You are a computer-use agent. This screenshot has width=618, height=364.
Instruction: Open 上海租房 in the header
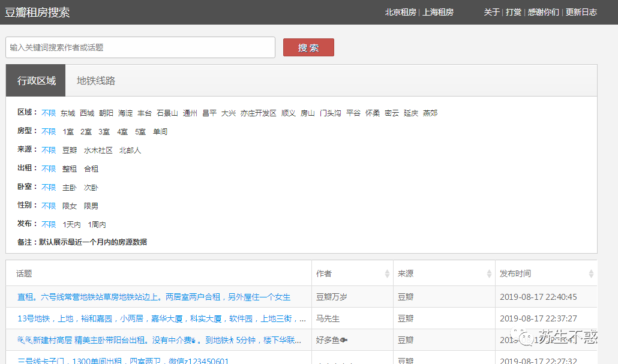tap(438, 12)
